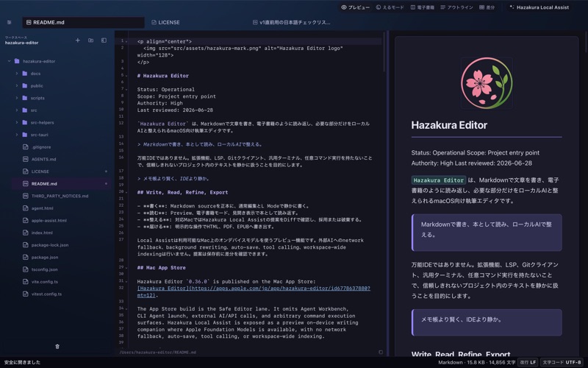Toggle 差分 (Diff) view
The image size is (588, 368).
(487, 7)
